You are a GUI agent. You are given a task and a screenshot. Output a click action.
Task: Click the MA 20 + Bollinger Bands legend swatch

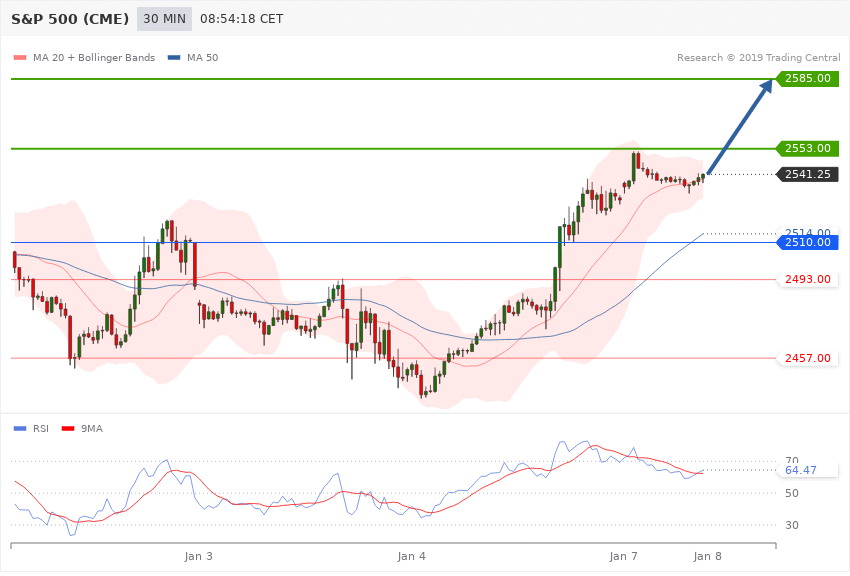(20, 57)
